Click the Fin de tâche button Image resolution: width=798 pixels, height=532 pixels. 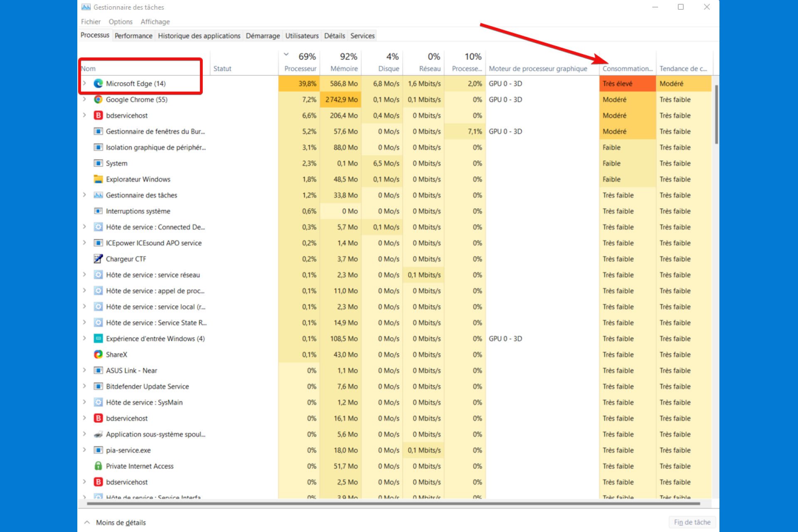(692, 522)
